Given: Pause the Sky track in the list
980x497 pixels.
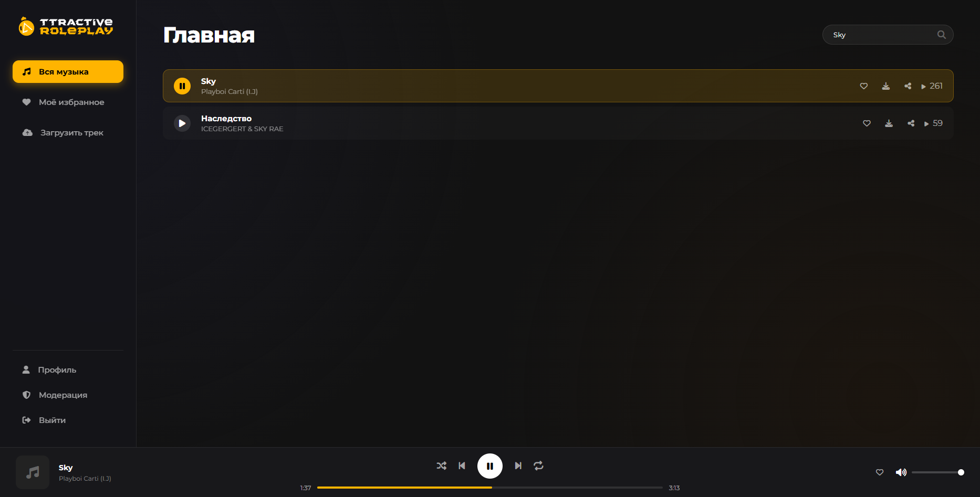Looking at the screenshot, I should 182,86.
